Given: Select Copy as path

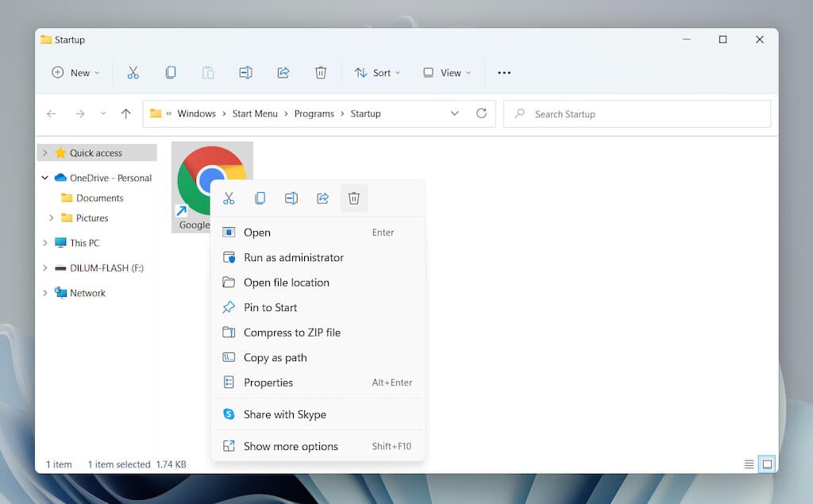Looking at the screenshot, I should click(x=318, y=358).
